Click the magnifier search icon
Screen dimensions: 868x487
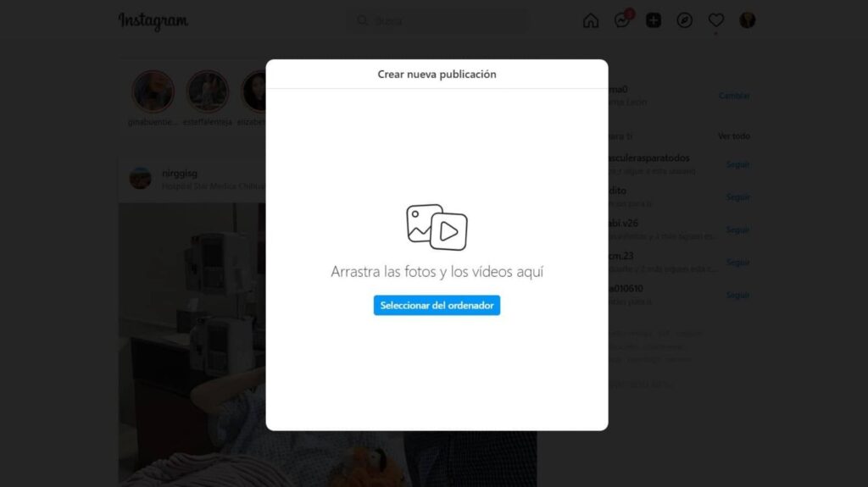362,20
